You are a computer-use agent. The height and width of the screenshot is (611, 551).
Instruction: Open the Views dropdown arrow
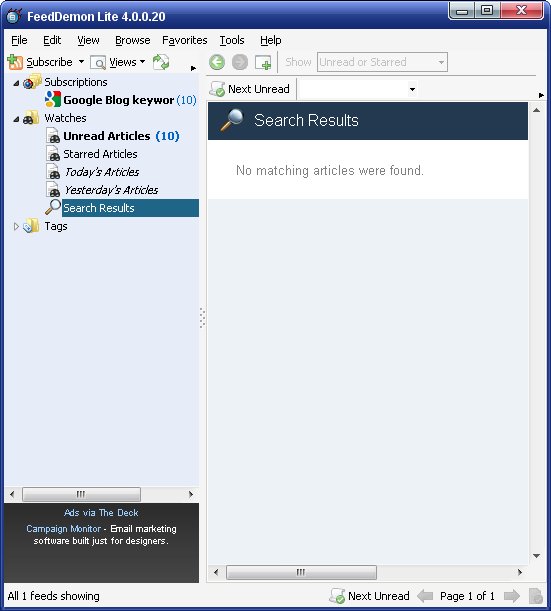[142, 62]
